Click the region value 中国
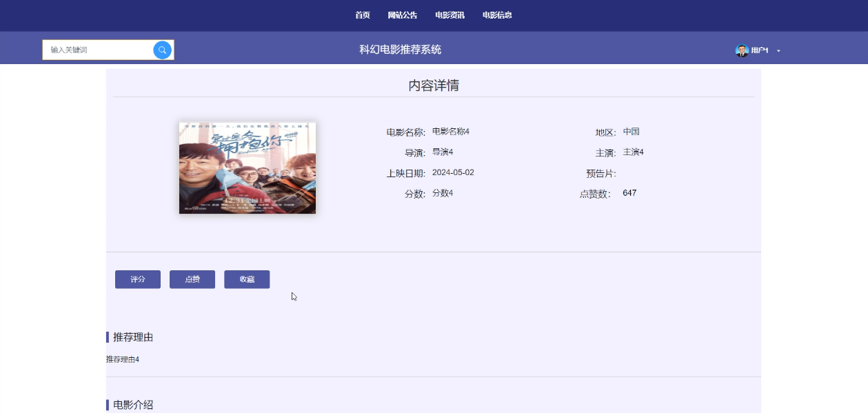The image size is (868, 413). (632, 131)
